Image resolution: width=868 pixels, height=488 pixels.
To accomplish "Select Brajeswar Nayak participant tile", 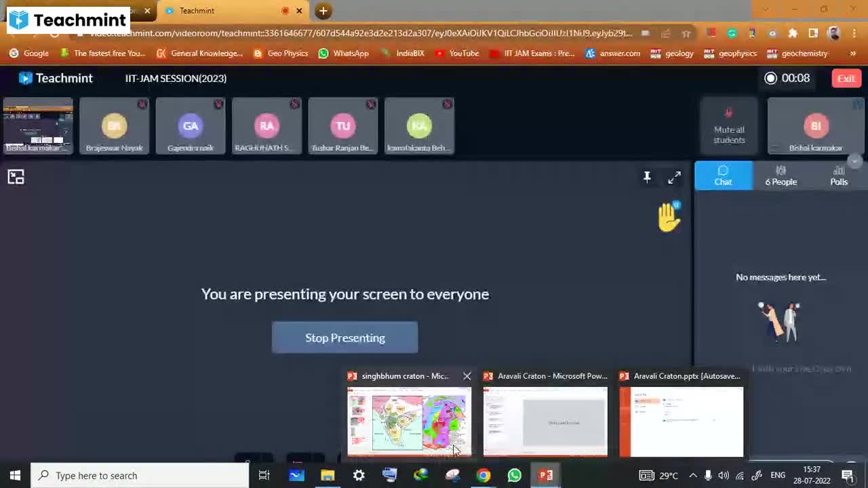I will 114,126.
